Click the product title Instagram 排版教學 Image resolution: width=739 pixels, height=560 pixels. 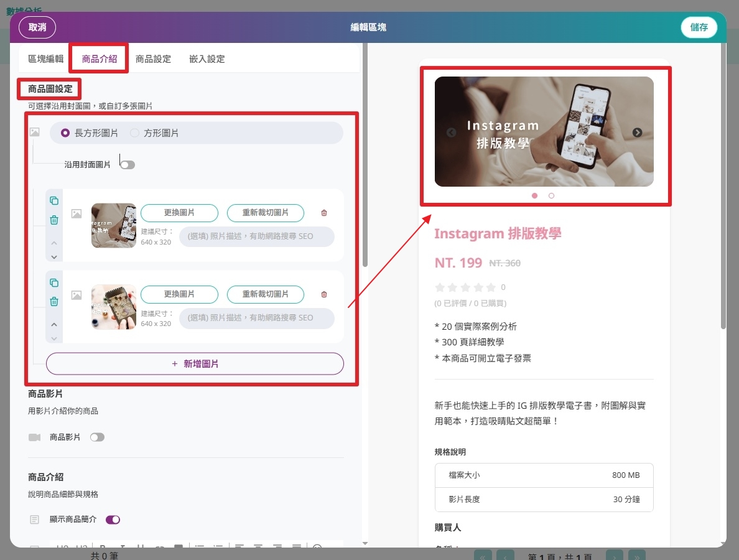(498, 233)
